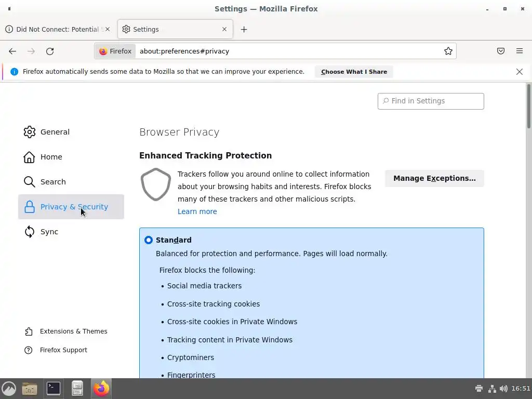Click the vertical page scrollbar thumb

tap(528, 106)
